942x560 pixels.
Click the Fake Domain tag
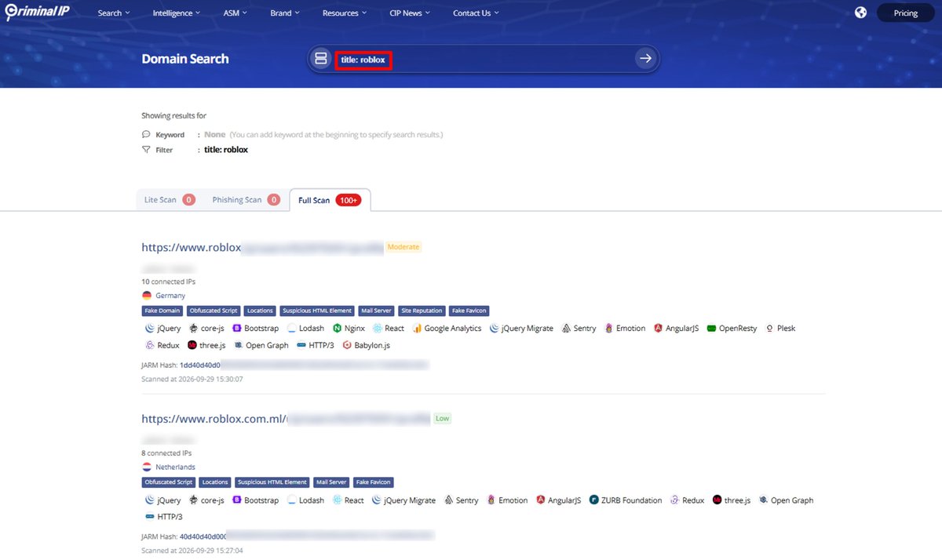(162, 311)
